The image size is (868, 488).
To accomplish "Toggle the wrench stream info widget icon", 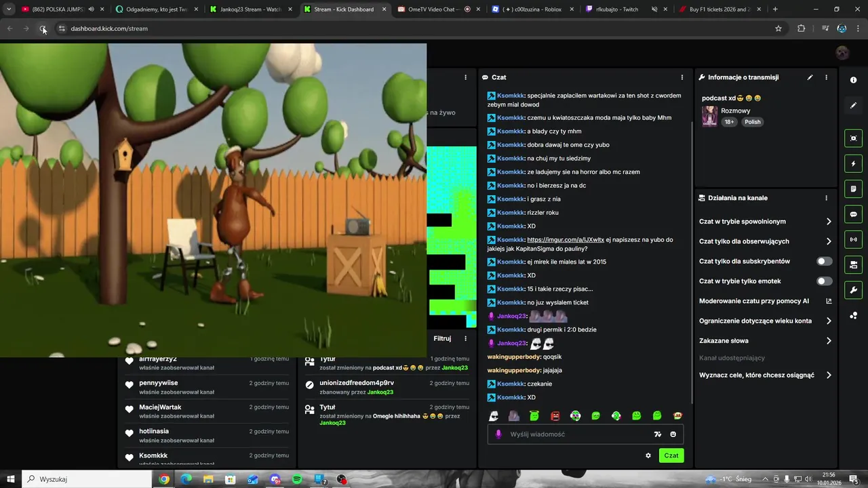I will 853,290.
